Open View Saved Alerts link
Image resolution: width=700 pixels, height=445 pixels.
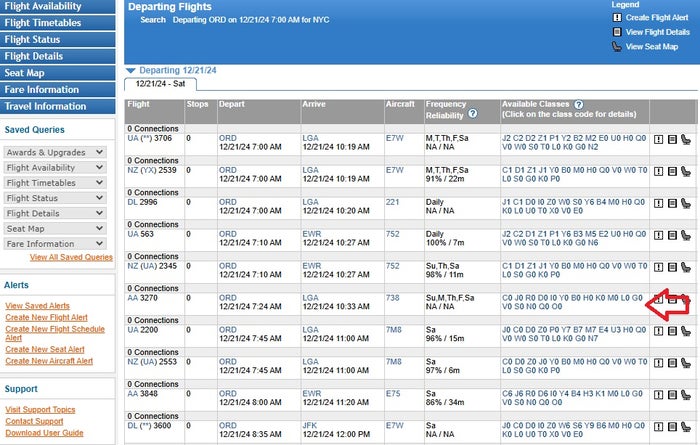[38, 306]
